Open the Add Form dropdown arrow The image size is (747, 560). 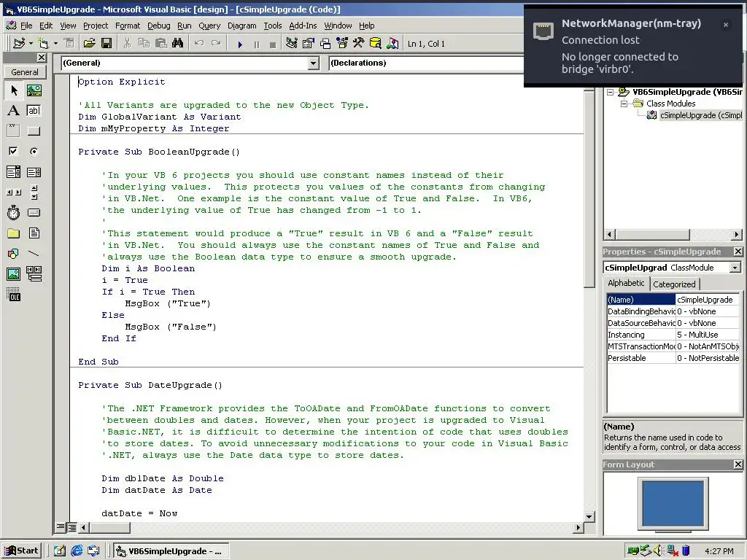(x=55, y=43)
